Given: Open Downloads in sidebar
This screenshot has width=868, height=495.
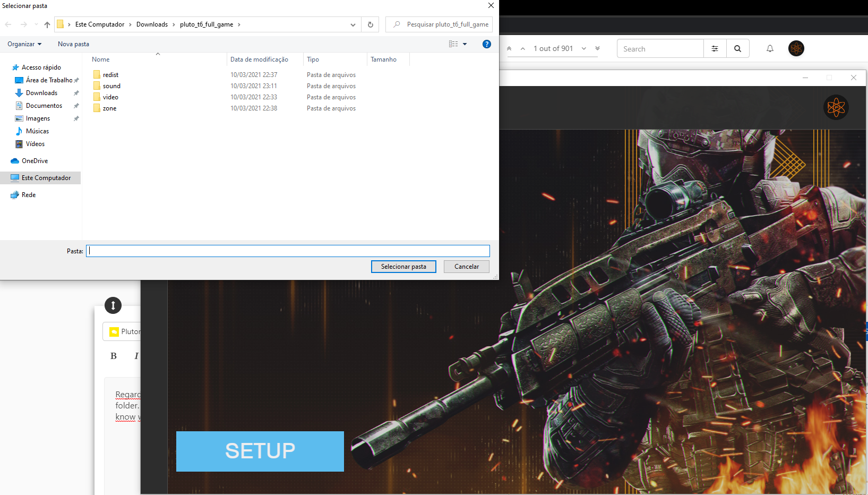Looking at the screenshot, I should pyautogui.click(x=41, y=93).
